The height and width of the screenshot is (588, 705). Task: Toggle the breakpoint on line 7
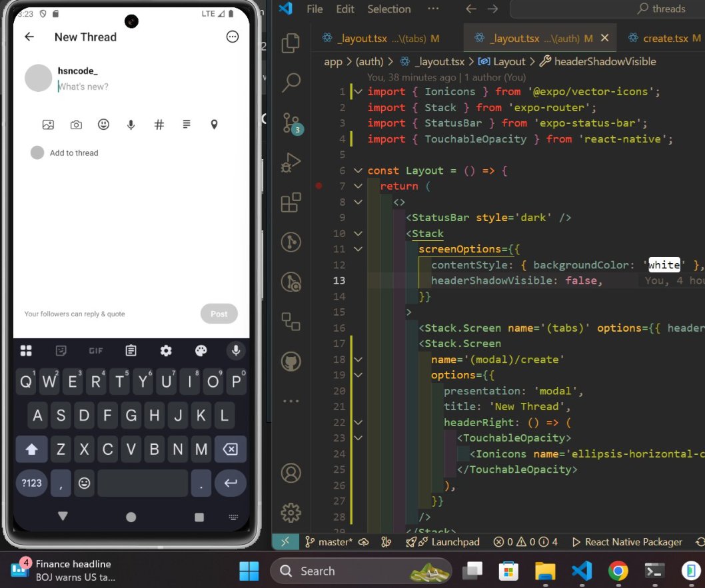click(319, 186)
